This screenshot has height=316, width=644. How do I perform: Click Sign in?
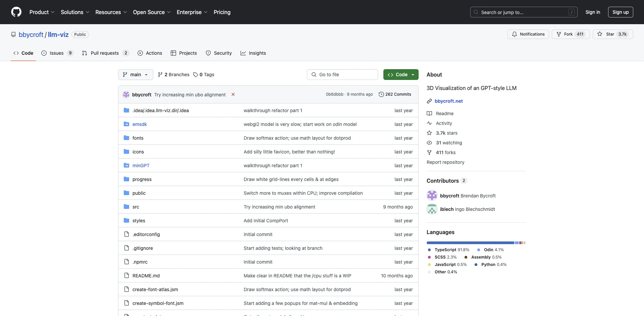[x=593, y=12]
